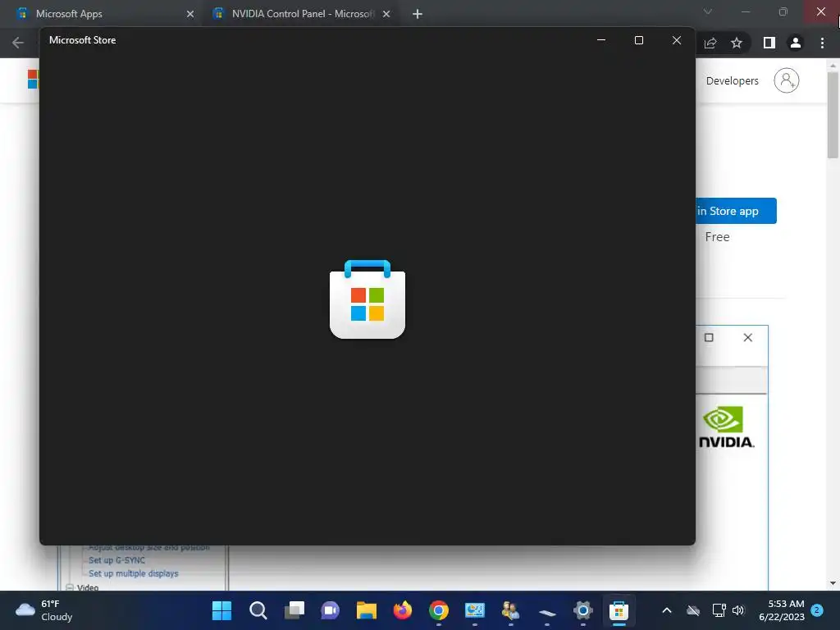Click the Microsoft Store bag logo
This screenshot has width=840, height=630.
tap(367, 299)
